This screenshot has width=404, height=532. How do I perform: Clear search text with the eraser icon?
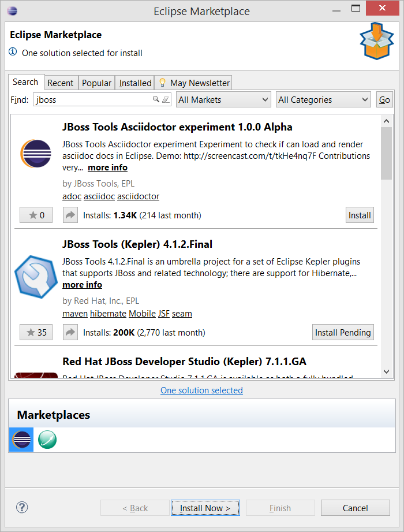[166, 99]
